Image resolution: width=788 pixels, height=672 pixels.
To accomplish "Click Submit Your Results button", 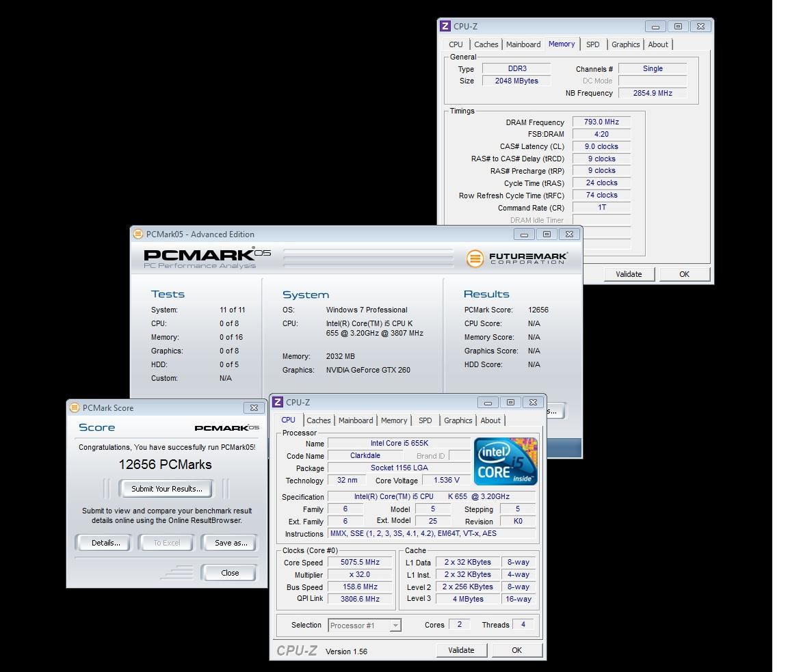I will 166,489.
